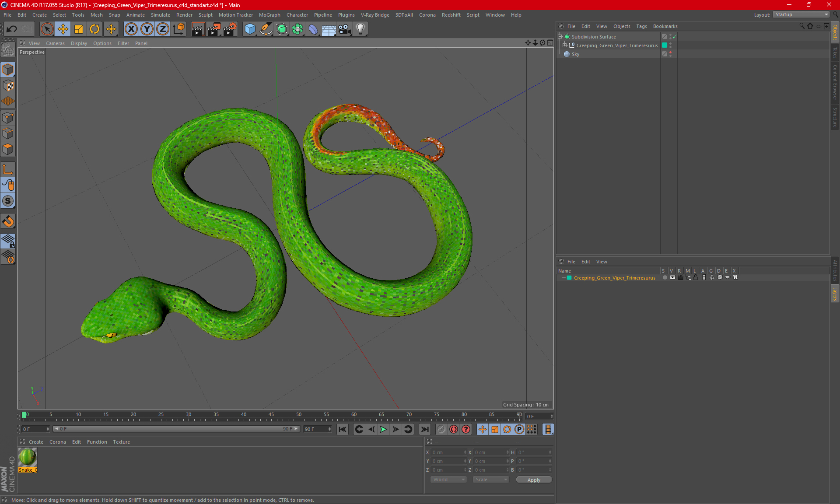Click the Apply button
The width and height of the screenshot is (840, 504).
click(x=534, y=480)
